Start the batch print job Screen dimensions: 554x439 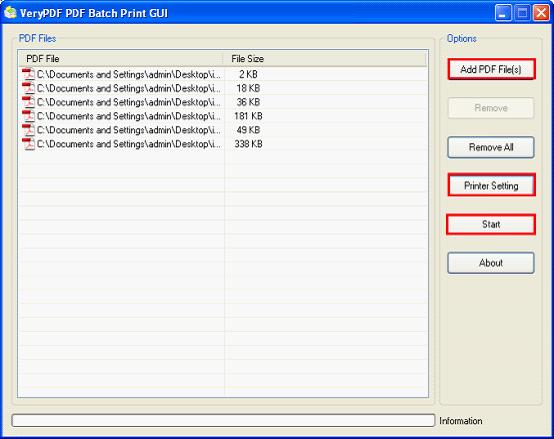pos(491,224)
